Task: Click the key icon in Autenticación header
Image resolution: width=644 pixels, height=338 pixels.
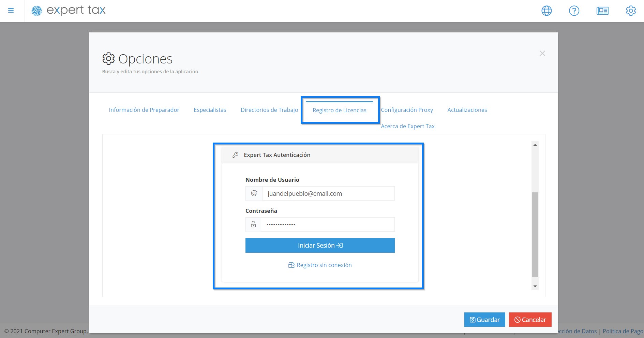Action: click(x=235, y=155)
